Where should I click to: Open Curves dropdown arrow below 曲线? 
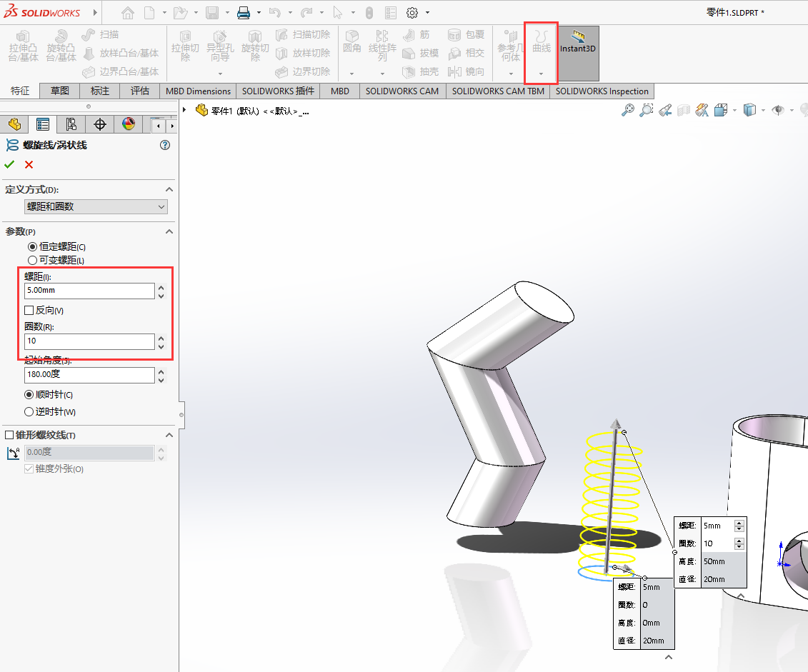point(541,74)
